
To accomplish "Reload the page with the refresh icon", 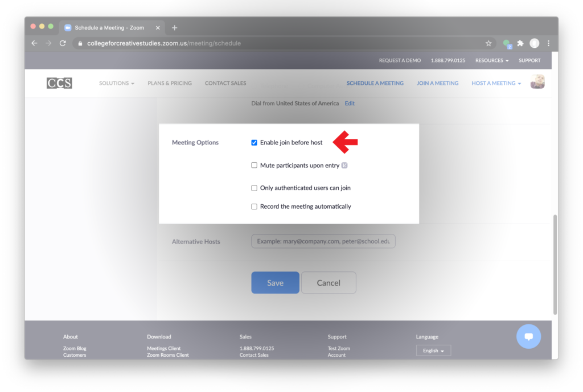I will coord(63,43).
